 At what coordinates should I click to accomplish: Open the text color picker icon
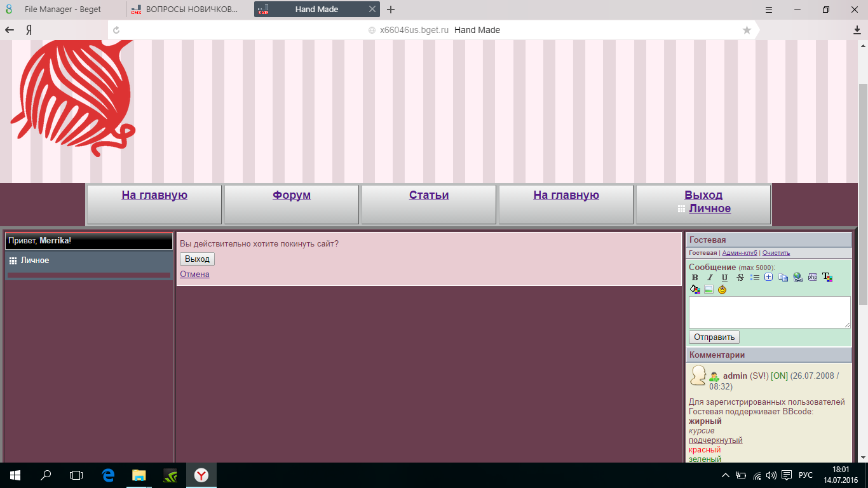click(827, 277)
